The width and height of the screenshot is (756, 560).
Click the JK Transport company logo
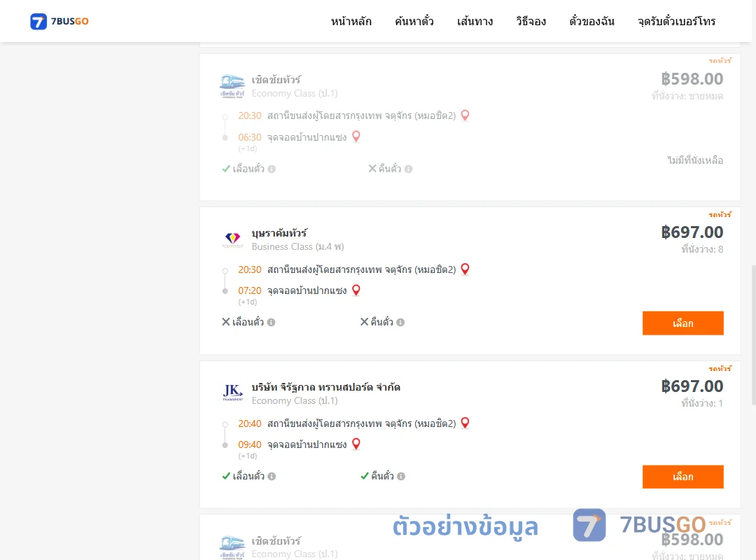pos(232,393)
